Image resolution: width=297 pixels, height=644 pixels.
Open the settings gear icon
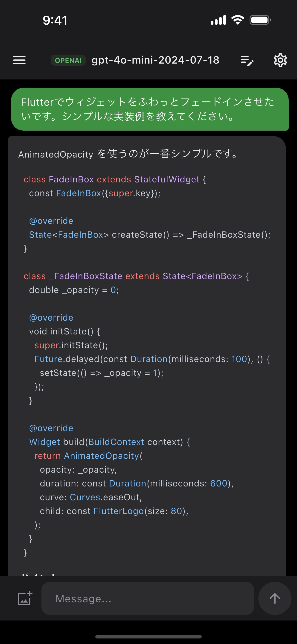click(x=280, y=60)
